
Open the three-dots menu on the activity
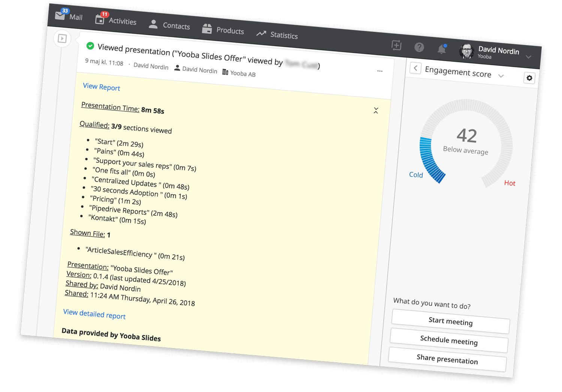click(380, 71)
